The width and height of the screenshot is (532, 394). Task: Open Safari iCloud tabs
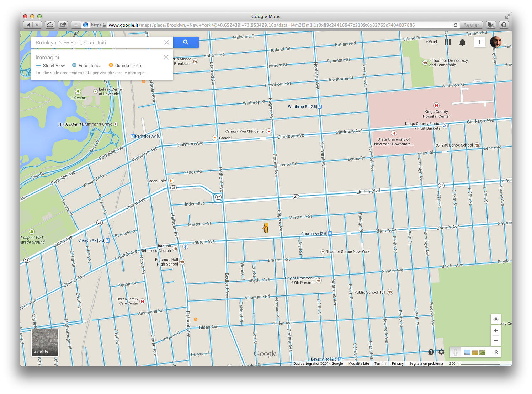[x=50, y=25]
